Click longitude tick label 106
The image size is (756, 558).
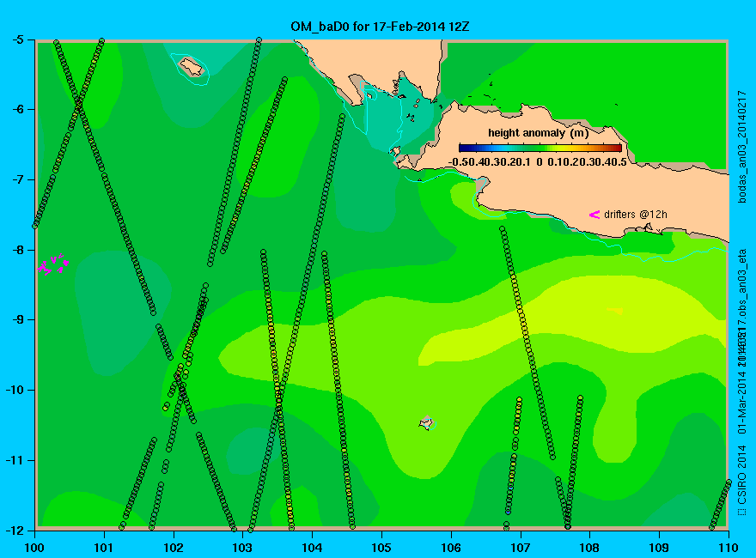point(451,548)
